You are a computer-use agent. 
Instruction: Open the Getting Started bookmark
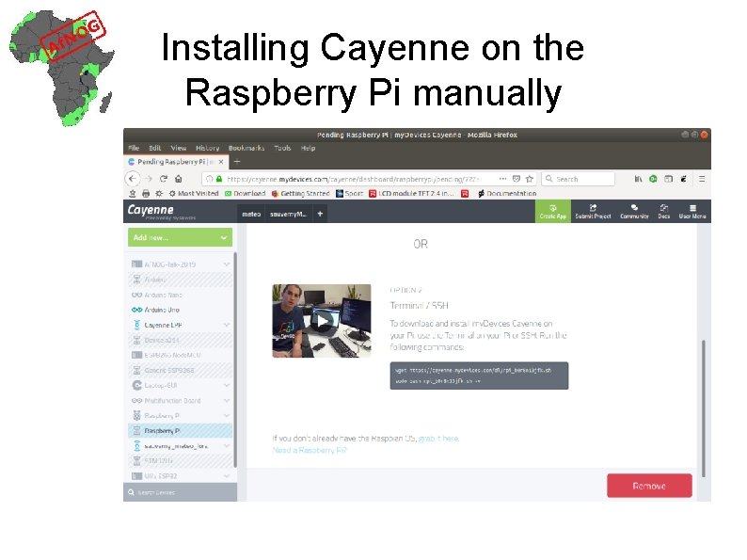[301, 194]
